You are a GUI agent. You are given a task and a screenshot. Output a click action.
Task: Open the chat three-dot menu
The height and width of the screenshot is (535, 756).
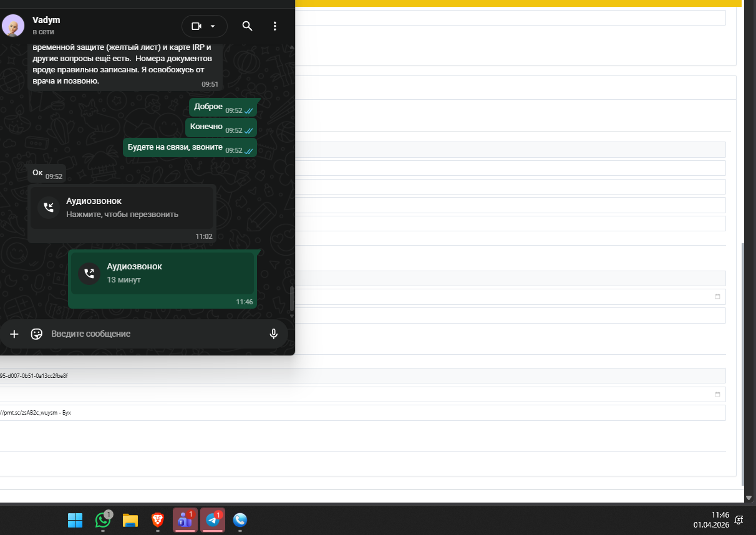pos(275,26)
